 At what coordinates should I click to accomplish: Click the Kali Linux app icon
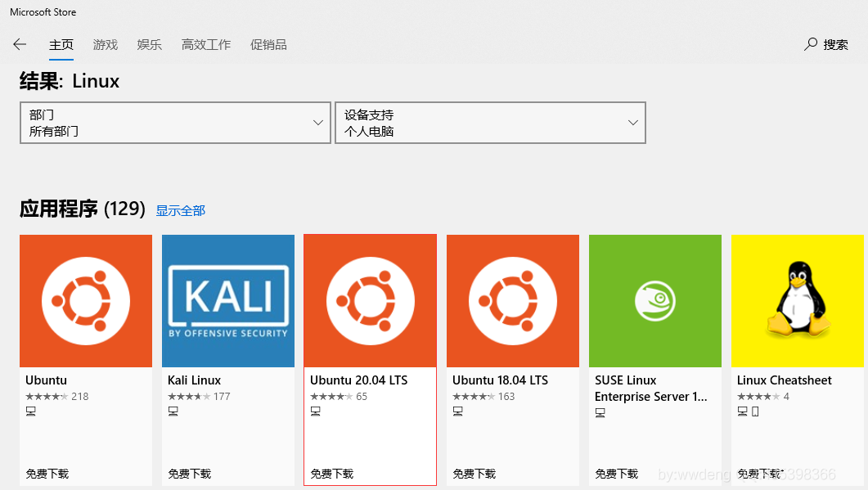pyautogui.click(x=227, y=300)
